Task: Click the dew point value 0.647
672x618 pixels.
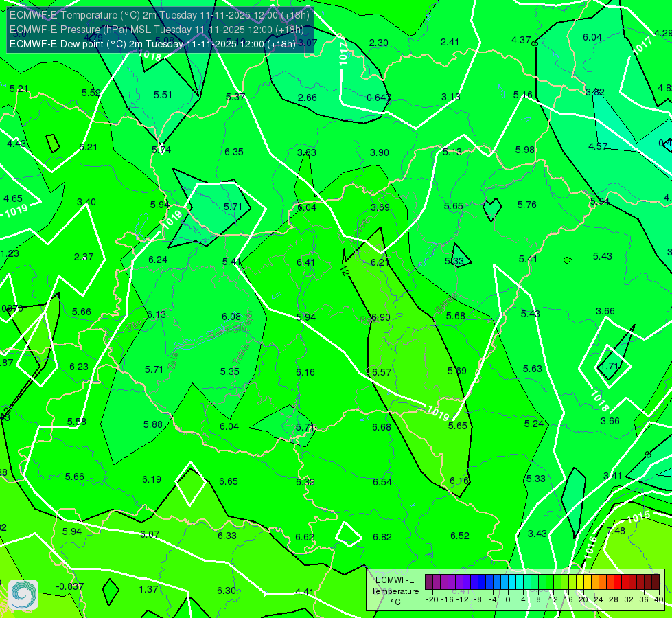Action: point(378,98)
